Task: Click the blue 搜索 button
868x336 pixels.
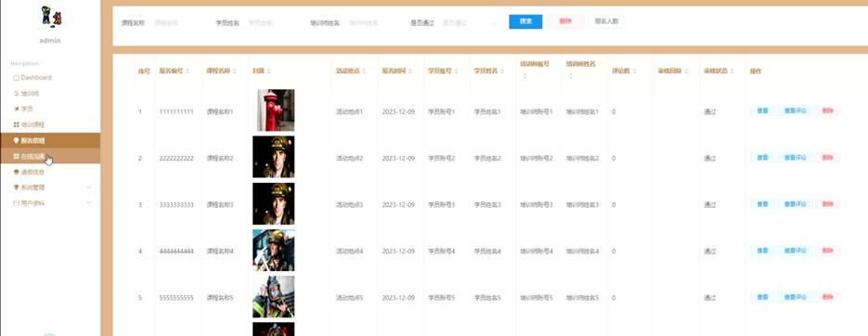Action: point(525,21)
